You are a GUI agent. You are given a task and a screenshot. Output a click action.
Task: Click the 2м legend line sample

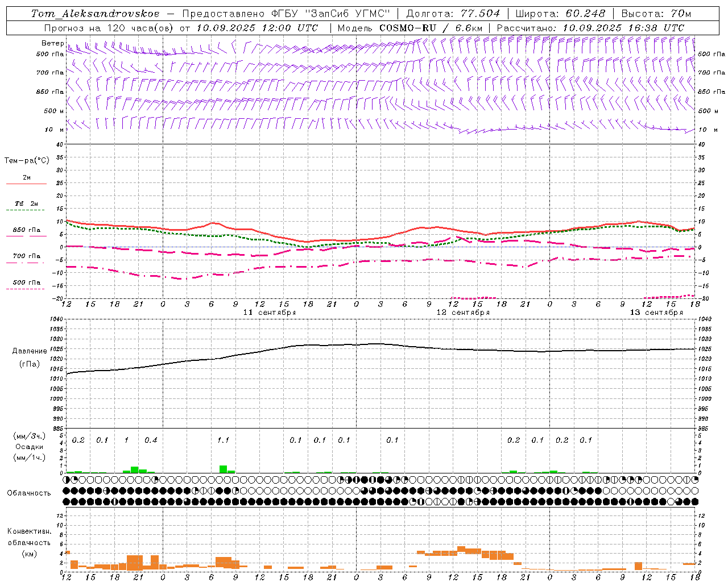click(26, 184)
